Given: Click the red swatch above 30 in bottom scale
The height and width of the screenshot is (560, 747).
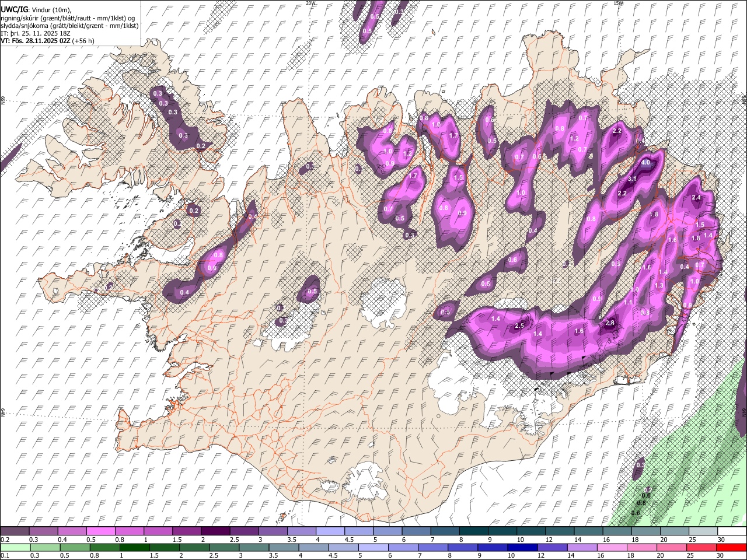Looking at the screenshot, I should (x=731, y=547).
